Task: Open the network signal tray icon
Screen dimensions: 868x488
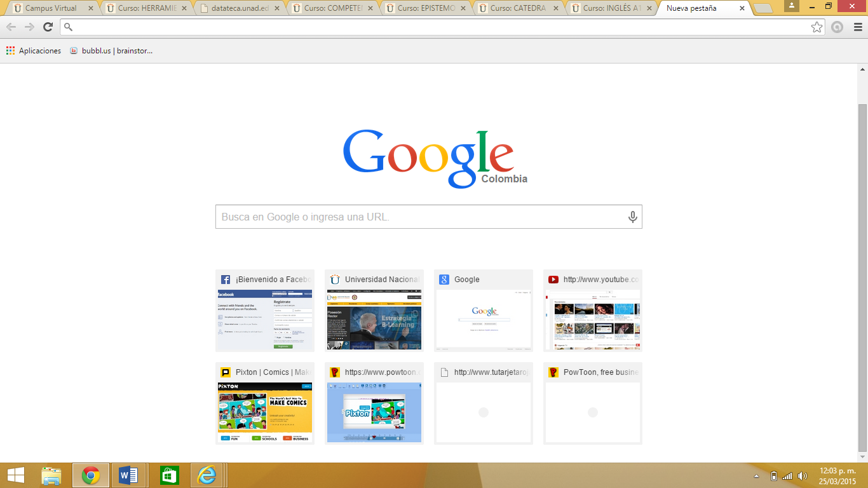Action: (x=787, y=476)
